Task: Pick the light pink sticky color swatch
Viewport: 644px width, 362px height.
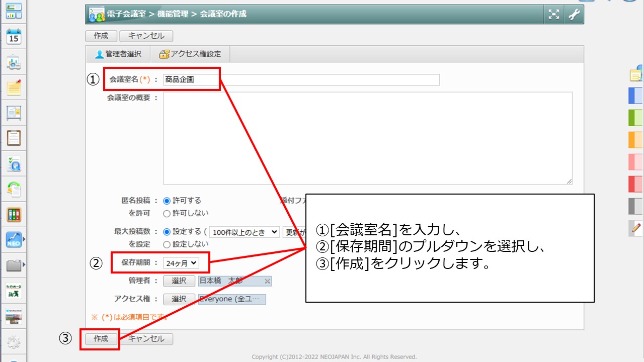Action: [x=636, y=162]
